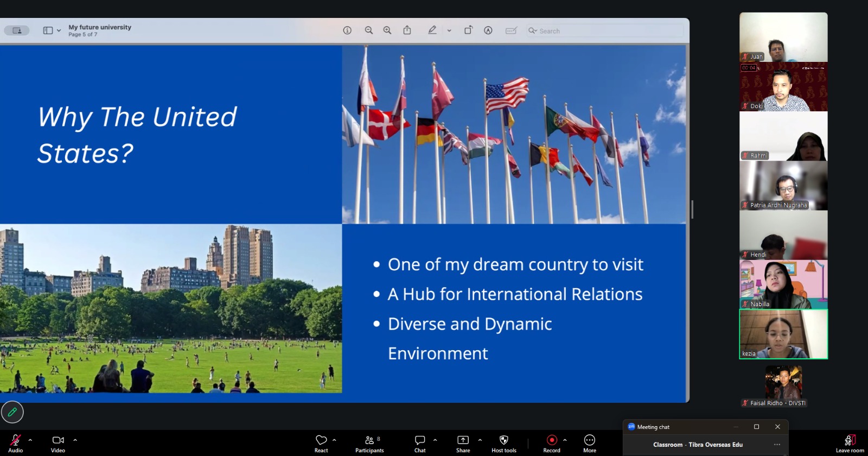Select Doki's video thumbnail
The width and height of the screenshot is (868, 456).
pyautogui.click(x=783, y=87)
